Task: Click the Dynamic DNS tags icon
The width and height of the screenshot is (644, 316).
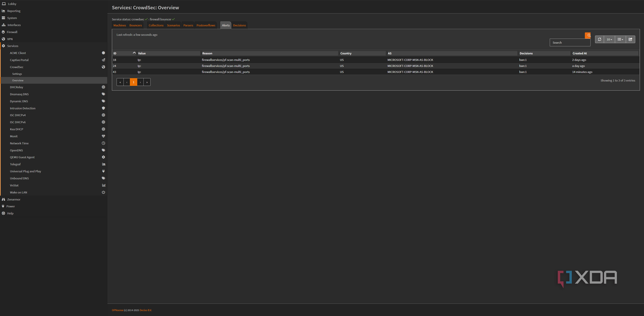Action: [x=103, y=101]
